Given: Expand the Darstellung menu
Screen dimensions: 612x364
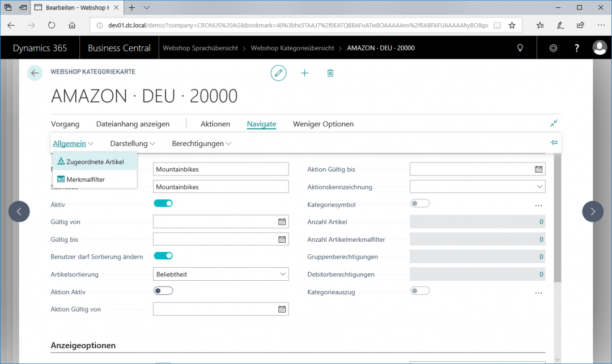Looking at the screenshot, I should (x=132, y=143).
